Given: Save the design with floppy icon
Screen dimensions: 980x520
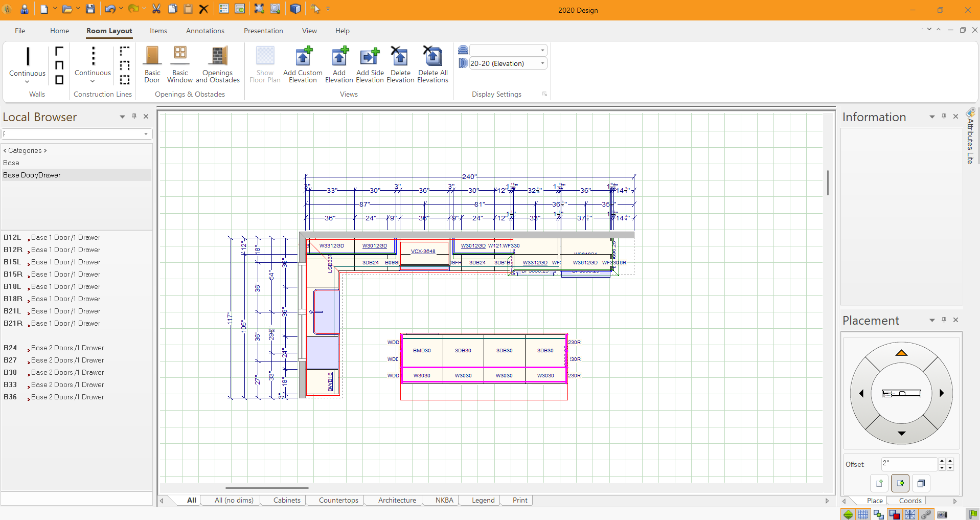Looking at the screenshot, I should (90, 9).
